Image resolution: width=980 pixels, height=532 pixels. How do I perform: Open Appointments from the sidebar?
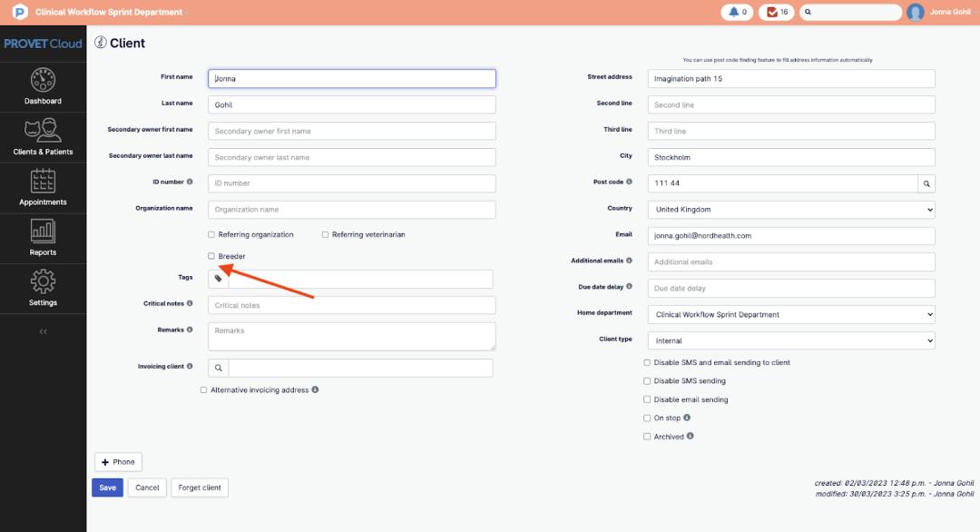point(43,188)
